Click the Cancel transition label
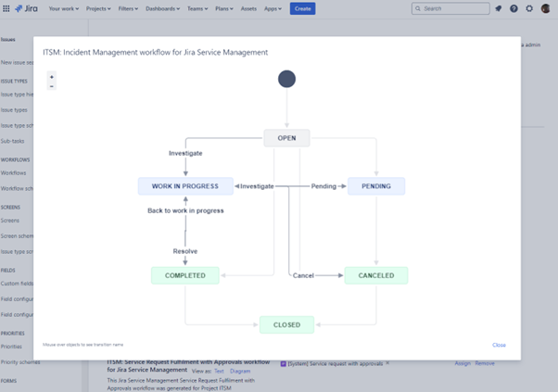The image size is (558, 392). click(x=303, y=275)
